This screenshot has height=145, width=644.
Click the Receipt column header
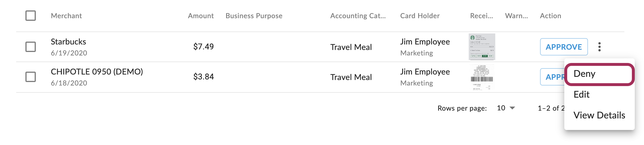click(481, 16)
